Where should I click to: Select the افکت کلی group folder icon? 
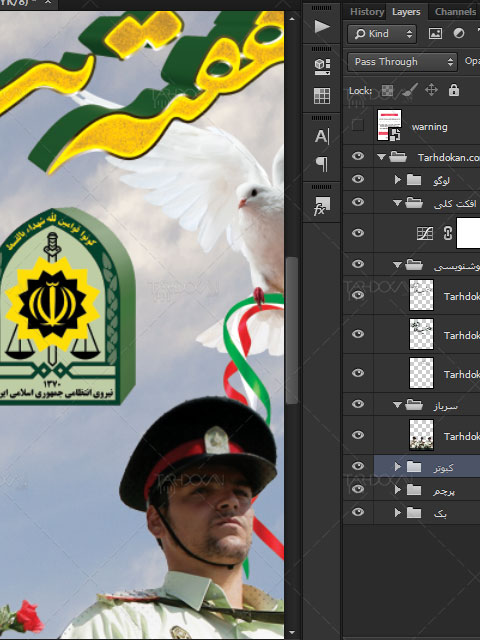click(x=414, y=202)
